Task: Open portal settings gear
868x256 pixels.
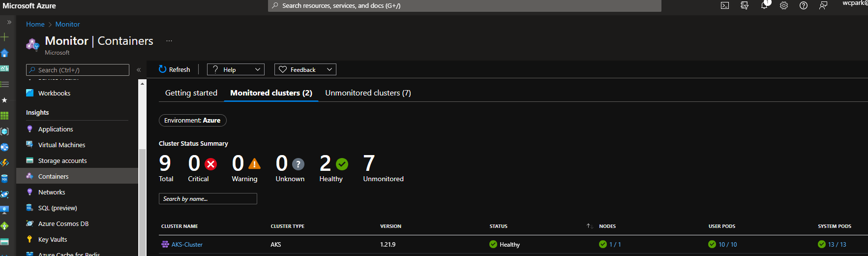Action: pyautogui.click(x=784, y=6)
